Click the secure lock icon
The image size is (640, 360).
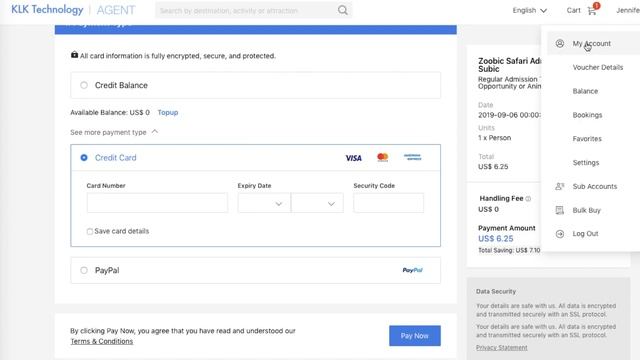74,55
